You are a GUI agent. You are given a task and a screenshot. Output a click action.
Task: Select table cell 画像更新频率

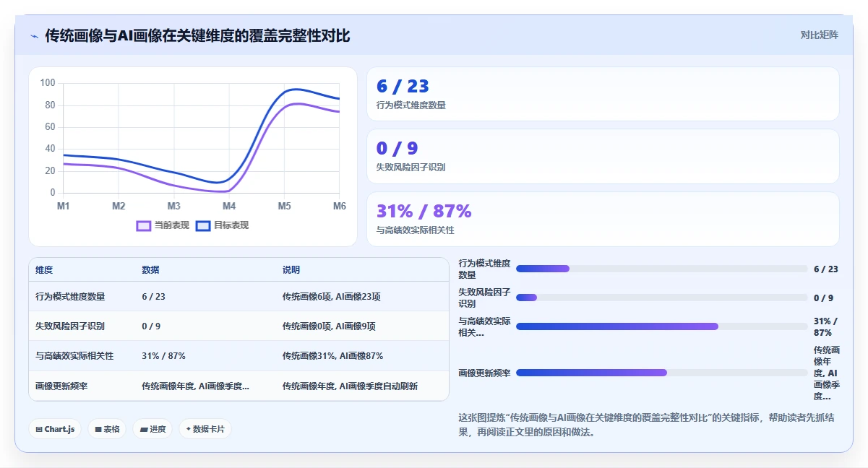[61, 386]
